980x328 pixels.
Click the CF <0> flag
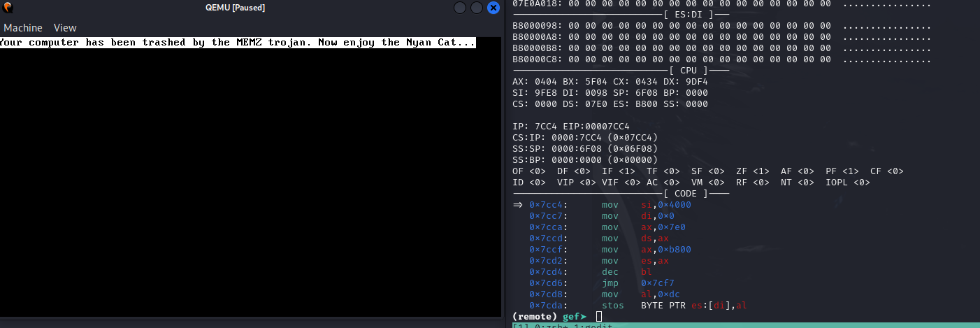[x=887, y=171]
